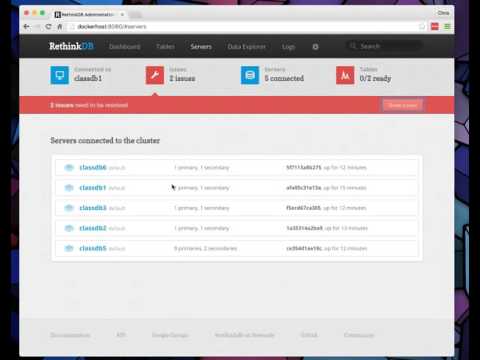This screenshot has width=480, height=360.
Task: Click the gear settings icon in navbar
Action: (x=315, y=47)
